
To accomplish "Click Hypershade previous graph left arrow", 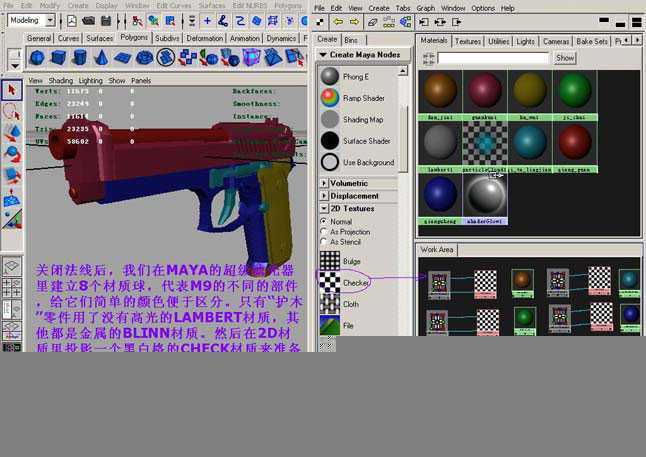I will (x=338, y=22).
